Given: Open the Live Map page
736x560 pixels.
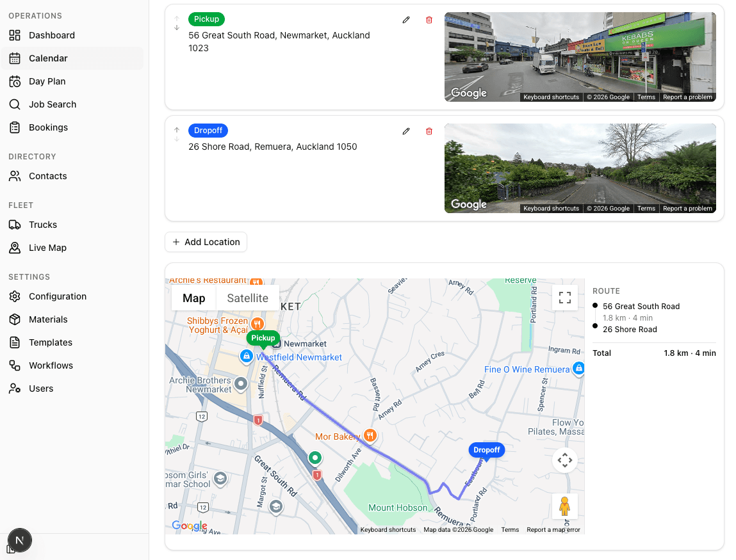Looking at the screenshot, I should [x=47, y=248].
